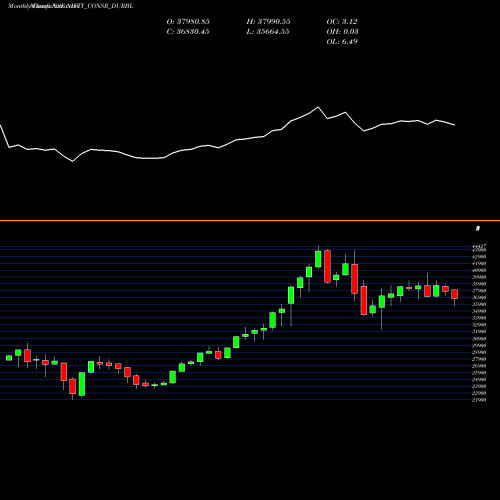Click the right end of the white line chart
The width and height of the screenshot is (500, 500).
pyautogui.click(x=455, y=125)
